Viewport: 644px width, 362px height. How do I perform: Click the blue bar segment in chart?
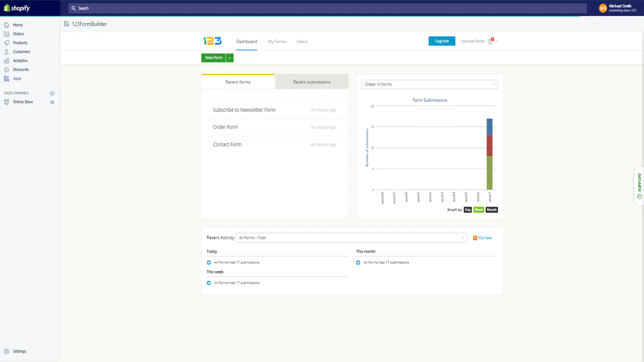pyautogui.click(x=489, y=127)
